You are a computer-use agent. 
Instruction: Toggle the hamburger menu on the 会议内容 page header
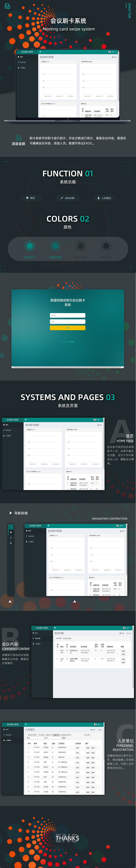[55, 628]
